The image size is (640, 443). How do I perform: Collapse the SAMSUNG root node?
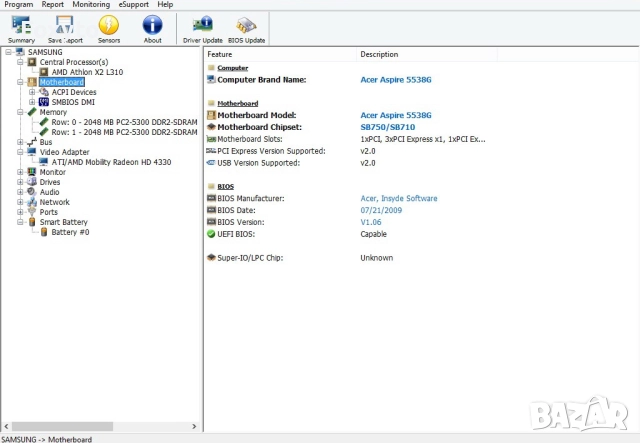point(8,52)
